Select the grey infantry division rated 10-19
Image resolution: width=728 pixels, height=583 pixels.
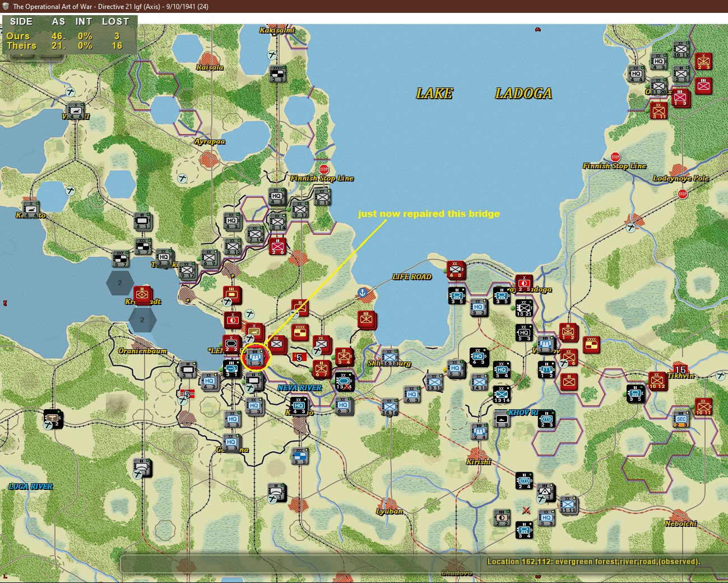(681, 49)
